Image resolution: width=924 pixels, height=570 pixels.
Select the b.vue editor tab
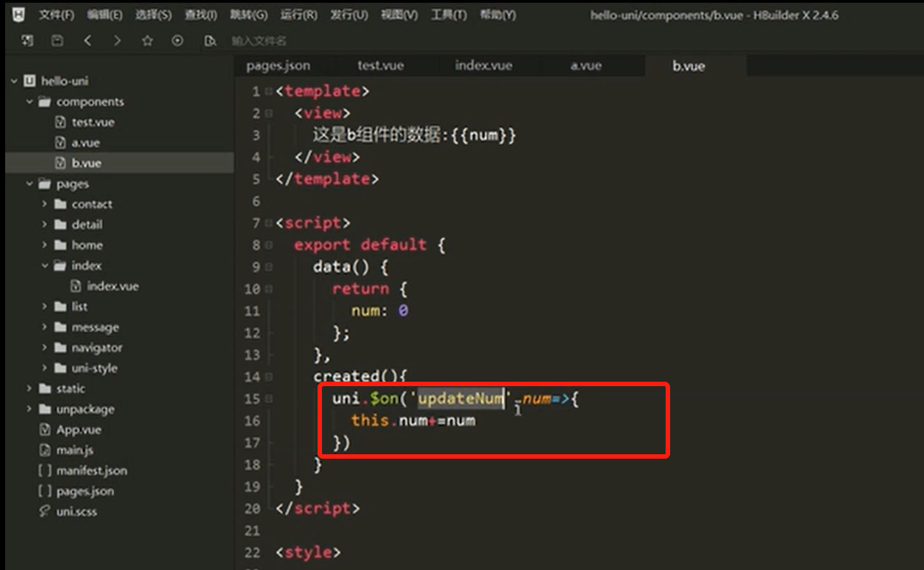coord(689,66)
